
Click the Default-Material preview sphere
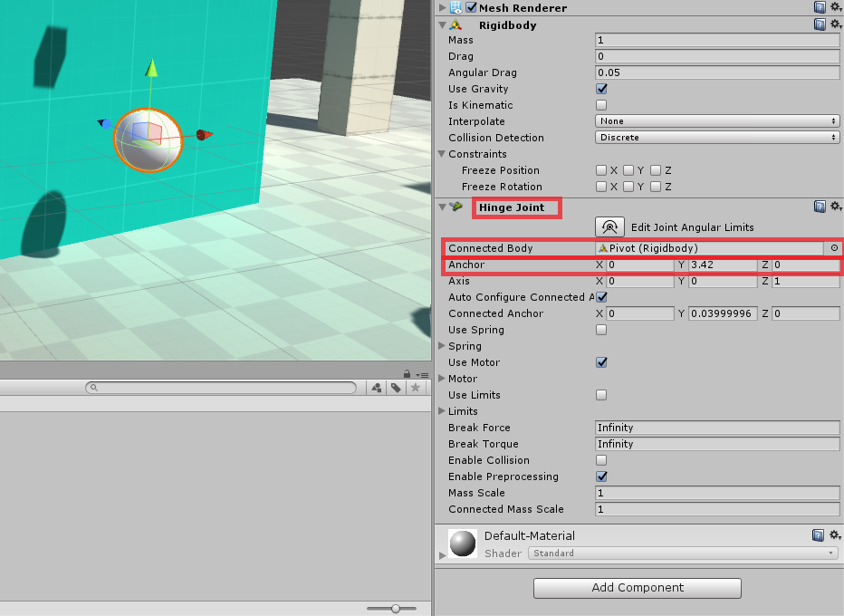[x=463, y=543]
